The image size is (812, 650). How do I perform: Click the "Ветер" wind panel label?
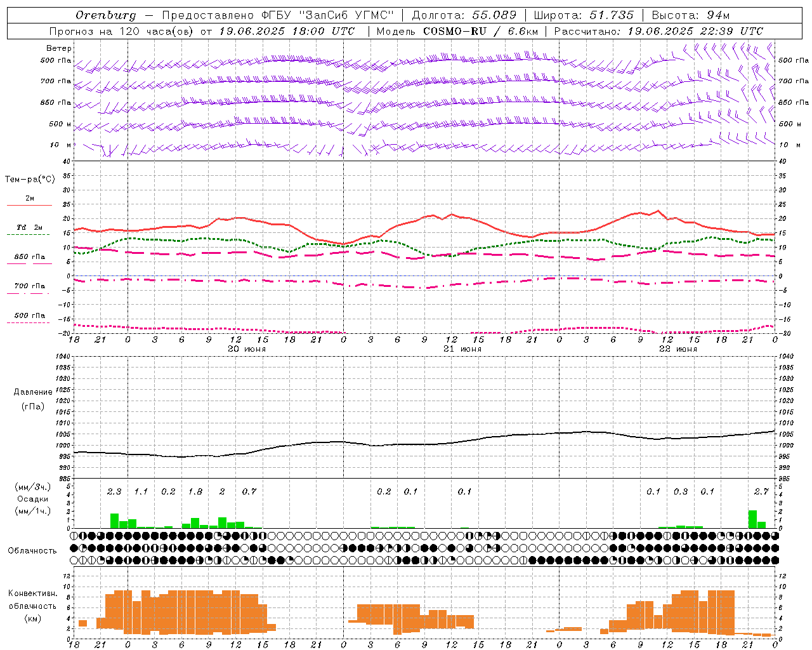click(x=59, y=48)
